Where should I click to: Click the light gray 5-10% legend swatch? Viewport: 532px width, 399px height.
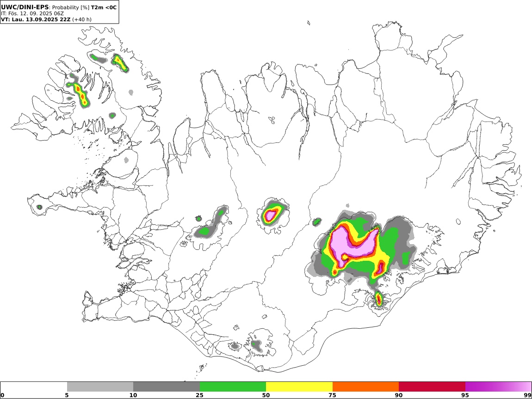point(100,387)
